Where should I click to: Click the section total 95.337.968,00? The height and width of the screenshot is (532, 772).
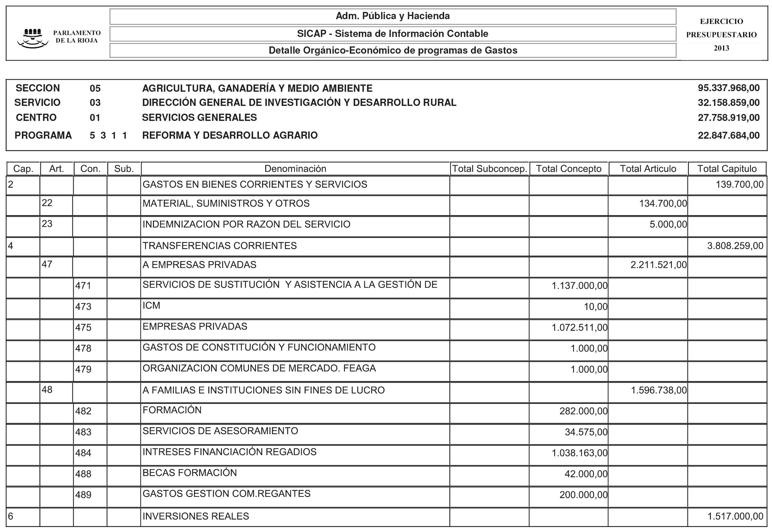click(729, 88)
